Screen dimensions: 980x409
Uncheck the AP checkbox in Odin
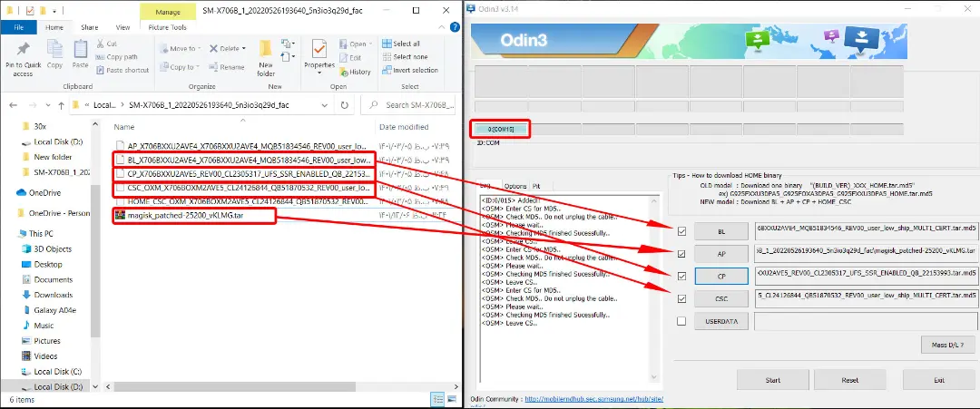pyautogui.click(x=681, y=254)
